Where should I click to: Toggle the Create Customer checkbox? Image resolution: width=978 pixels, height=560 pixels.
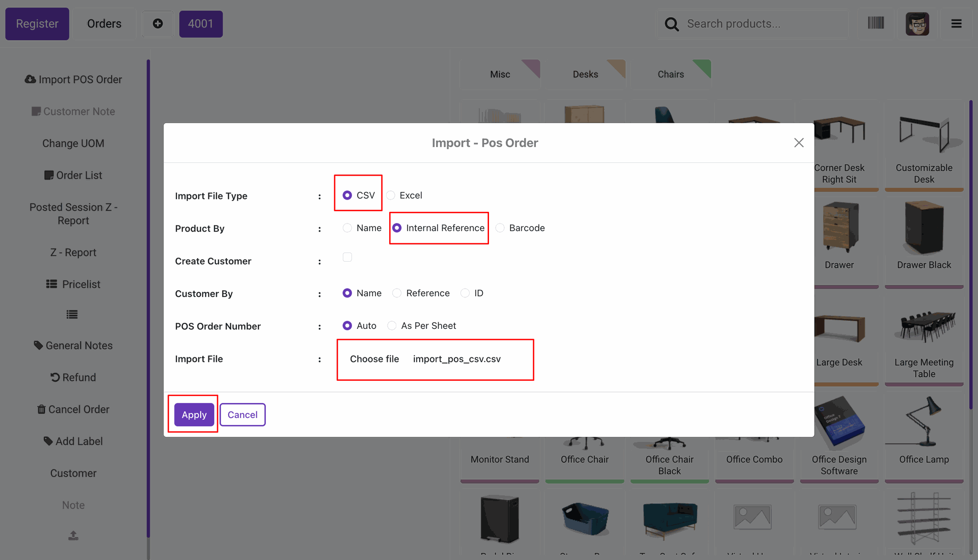pos(347,257)
